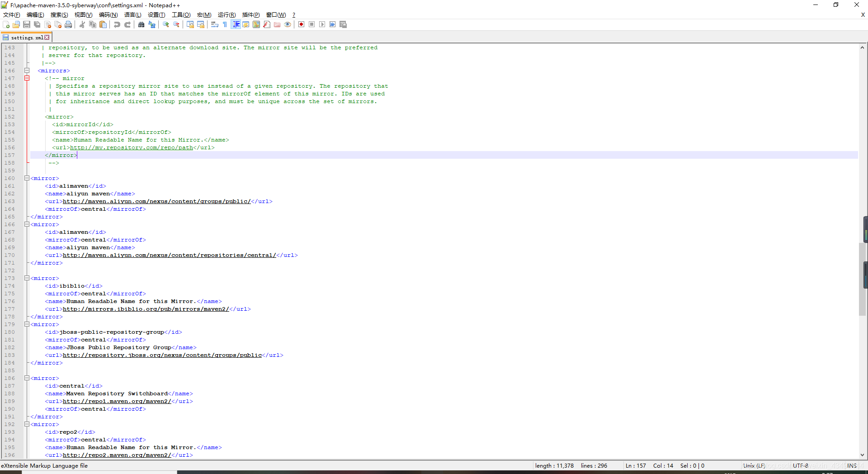The width and height of the screenshot is (868, 474).
Task: Cut selection using scissors icon
Action: coord(82,24)
